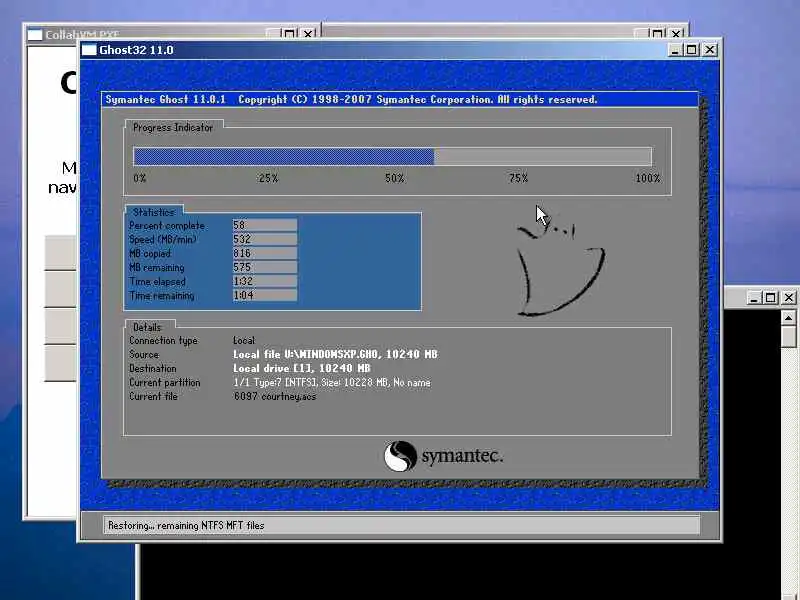The height and width of the screenshot is (600, 800).
Task: Click the 75% progress marker label
Action: pos(518,178)
